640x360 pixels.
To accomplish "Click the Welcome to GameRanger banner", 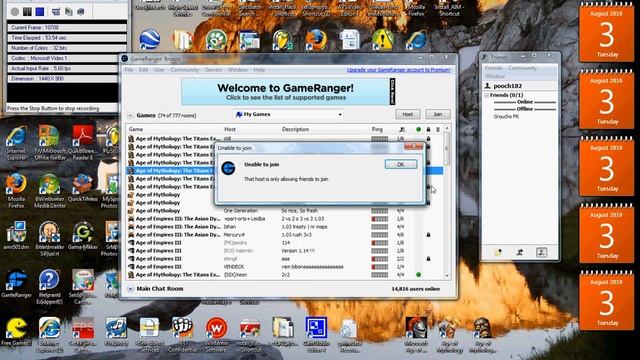I will (285, 92).
